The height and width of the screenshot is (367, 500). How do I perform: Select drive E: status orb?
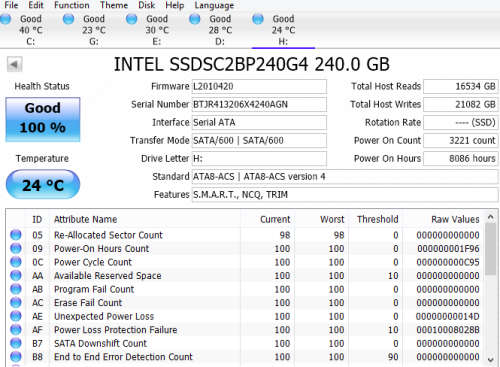(x=131, y=19)
